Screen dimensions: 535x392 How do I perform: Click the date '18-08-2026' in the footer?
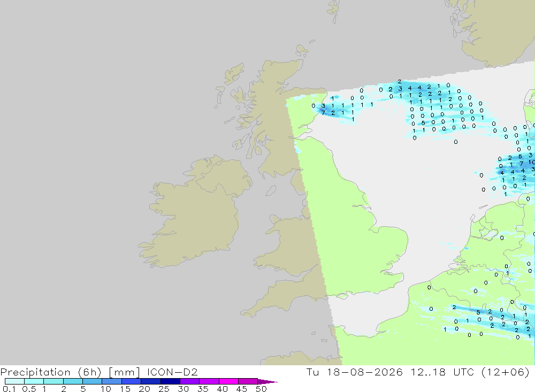click(x=364, y=372)
